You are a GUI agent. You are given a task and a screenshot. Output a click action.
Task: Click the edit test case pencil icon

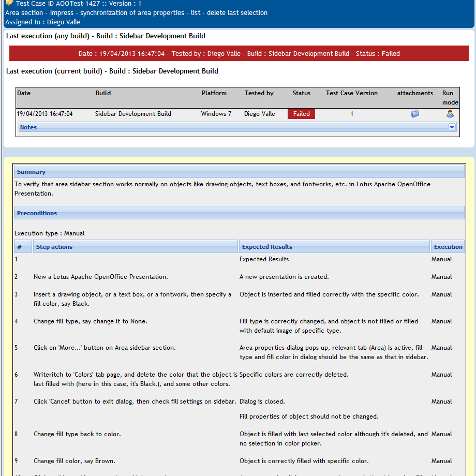click(9, 3)
